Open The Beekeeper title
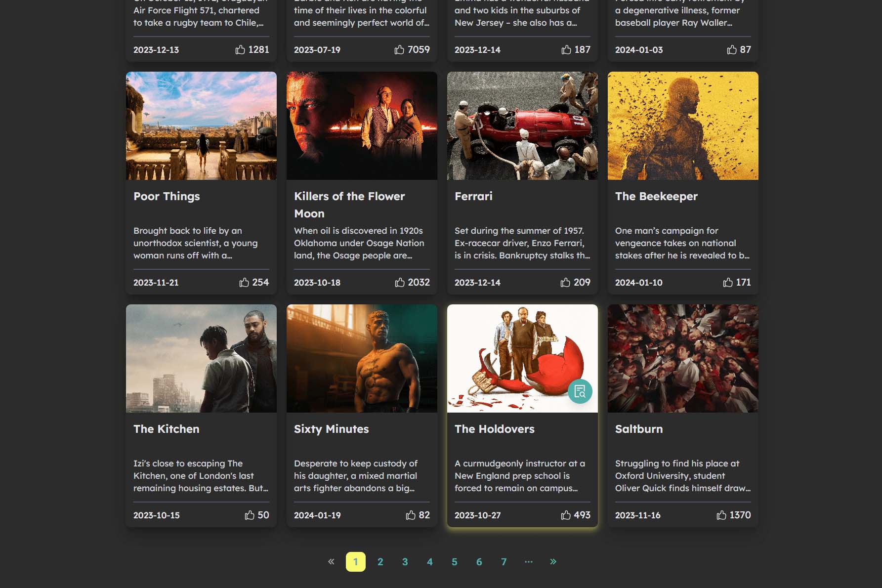 tap(656, 196)
